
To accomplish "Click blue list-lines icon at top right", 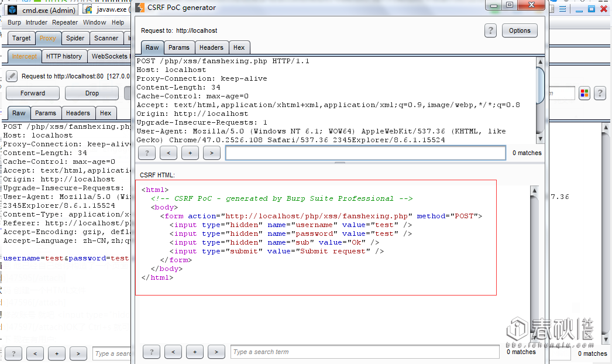I will click(x=562, y=9).
